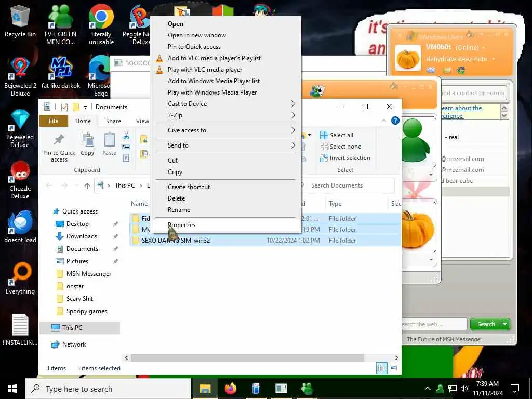This screenshot has width=532, height=399.
Task: Choose Rename from the context menu
Action: click(x=225, y=210)
